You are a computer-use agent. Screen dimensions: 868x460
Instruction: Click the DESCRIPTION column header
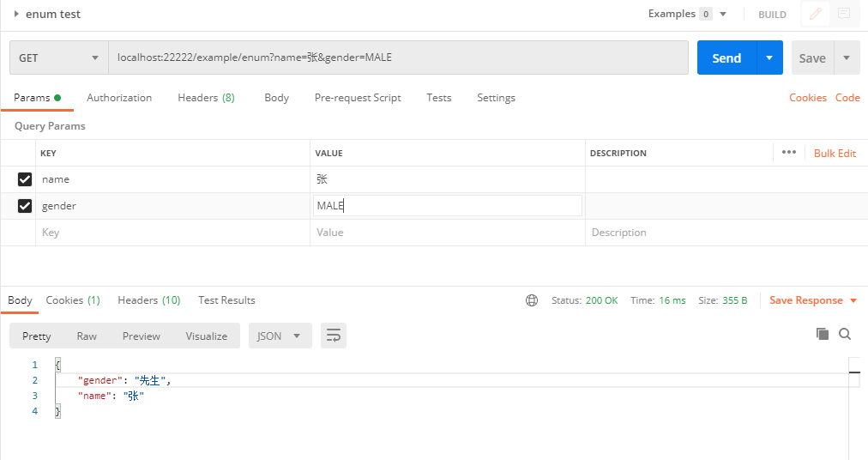[x=618, y=153]
